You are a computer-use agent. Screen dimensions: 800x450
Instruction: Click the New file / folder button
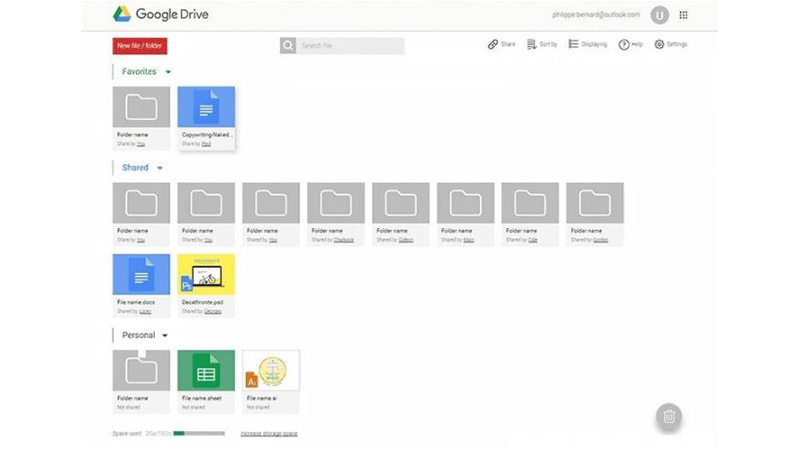pos(140,46)
